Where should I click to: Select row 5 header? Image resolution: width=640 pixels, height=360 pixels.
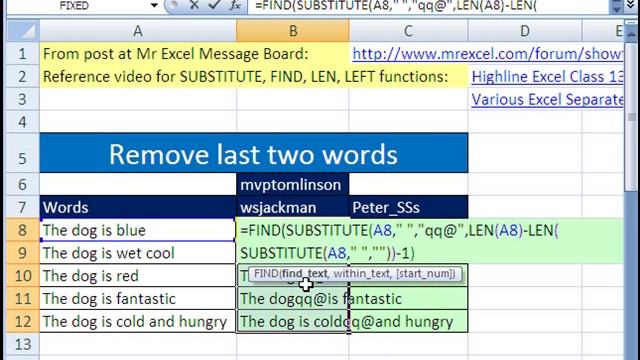(23, 153)
